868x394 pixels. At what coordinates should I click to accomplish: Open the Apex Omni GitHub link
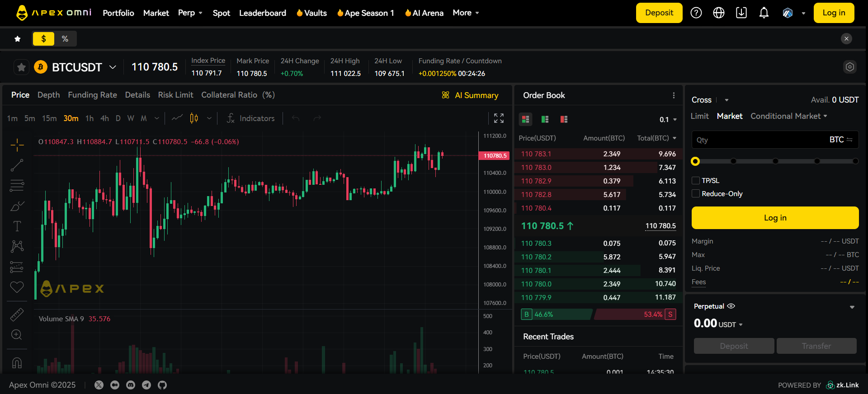point(162,385)
